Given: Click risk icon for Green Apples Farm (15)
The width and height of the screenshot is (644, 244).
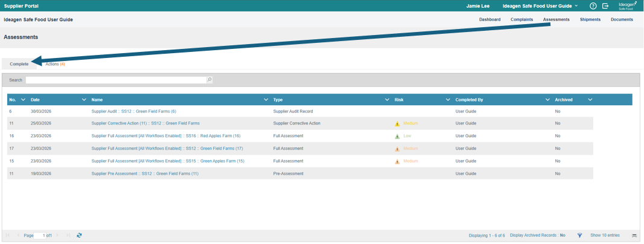Looking at the screenshot, I should [x=397, y=161].
